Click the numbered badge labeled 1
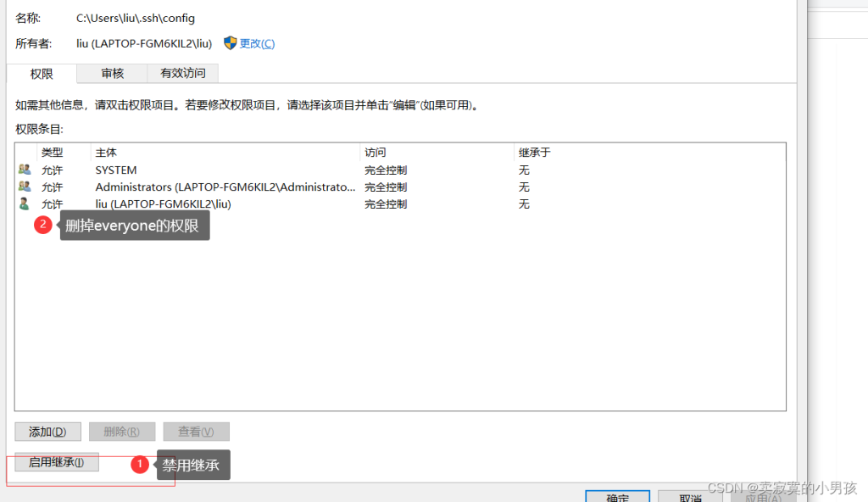This screenshot has height=502, width=868. [139, 465]
